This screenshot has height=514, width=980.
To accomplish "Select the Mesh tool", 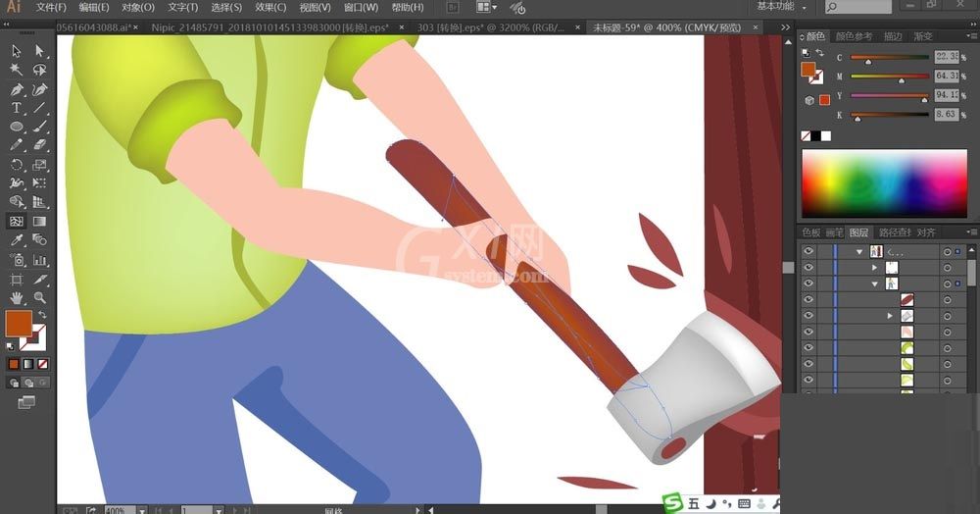I will coord(17,222).
